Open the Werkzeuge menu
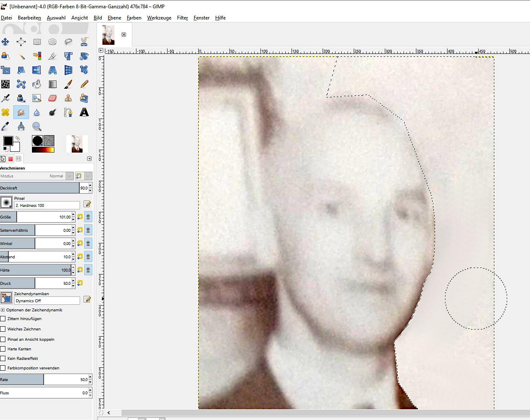Screen dimensions: 530x420 pos(159,18)
